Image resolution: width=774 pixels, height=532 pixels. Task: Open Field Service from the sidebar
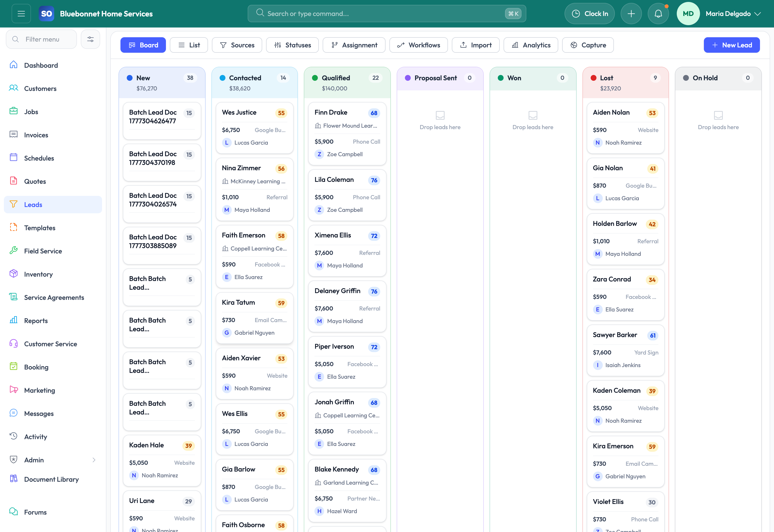pyautogui.click(x=53, y=251)
